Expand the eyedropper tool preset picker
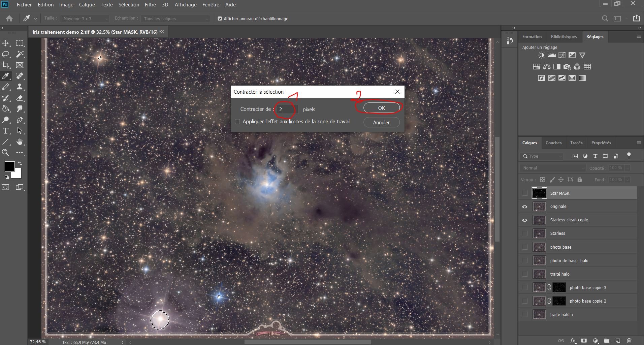The image size is (644, 345). [x=35, y=19]
